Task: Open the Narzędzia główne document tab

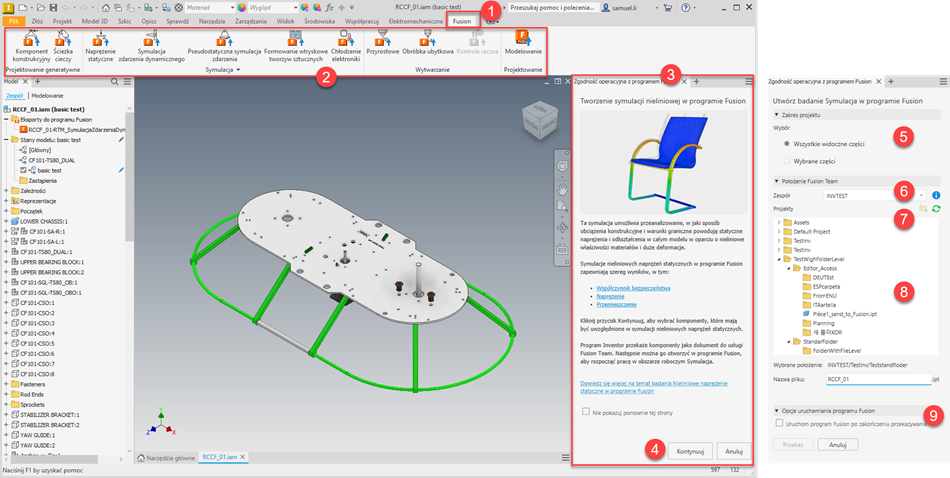Action: (165, 456)
